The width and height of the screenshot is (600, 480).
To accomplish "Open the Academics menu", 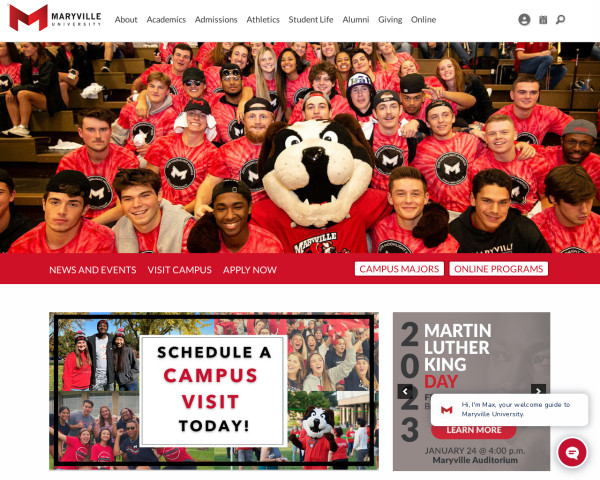I will (x=166, y=20).
